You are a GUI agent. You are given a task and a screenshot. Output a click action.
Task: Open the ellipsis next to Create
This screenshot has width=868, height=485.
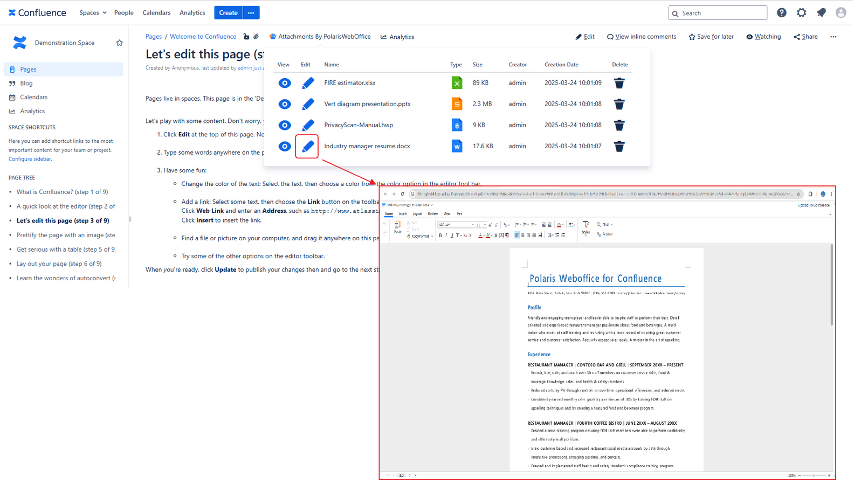(251, 12)
